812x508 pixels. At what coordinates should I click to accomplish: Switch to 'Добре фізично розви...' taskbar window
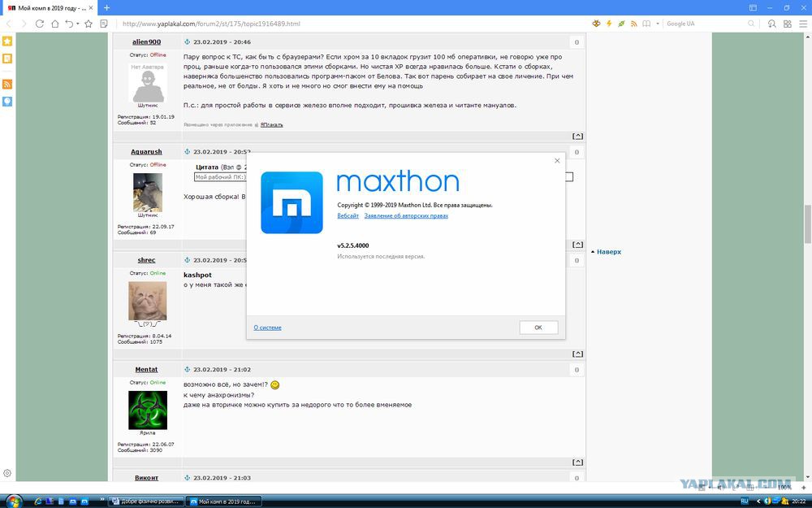click(x=146, y=501)
